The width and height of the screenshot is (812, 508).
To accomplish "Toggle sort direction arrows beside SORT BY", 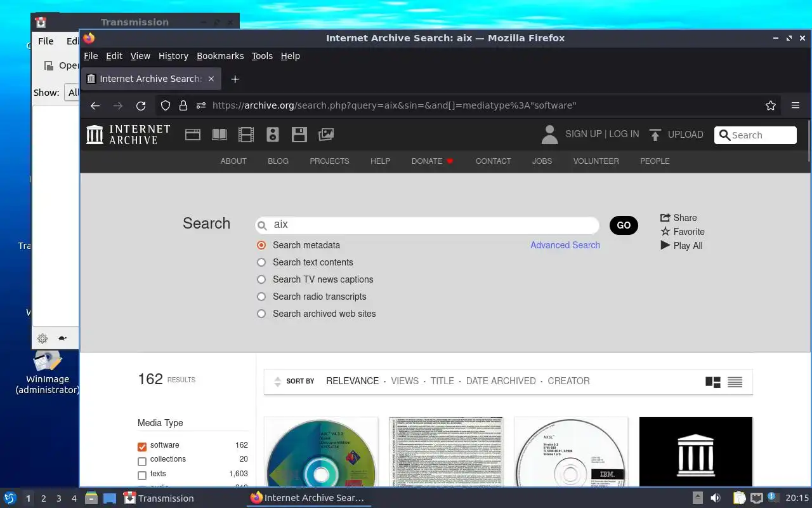I will point(277,382).
